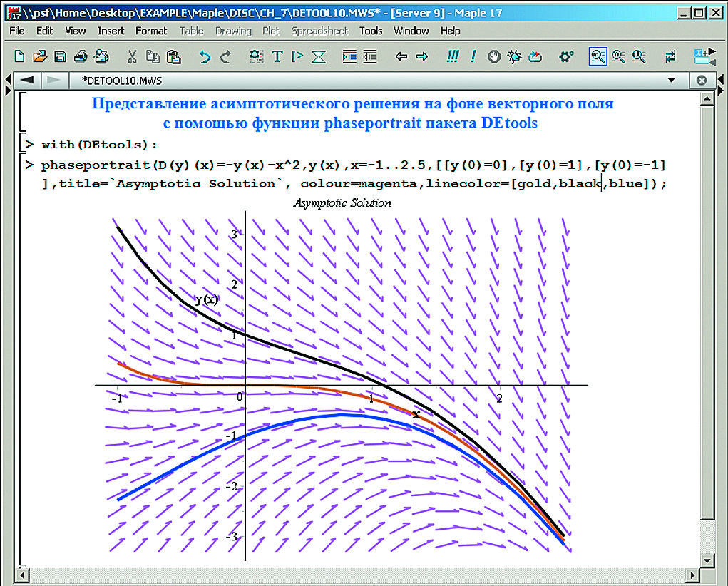Screen dimensions: 728x586
Task: Click the Cut scissors icon
Action: pyautogui.click(x=133, y=56)
